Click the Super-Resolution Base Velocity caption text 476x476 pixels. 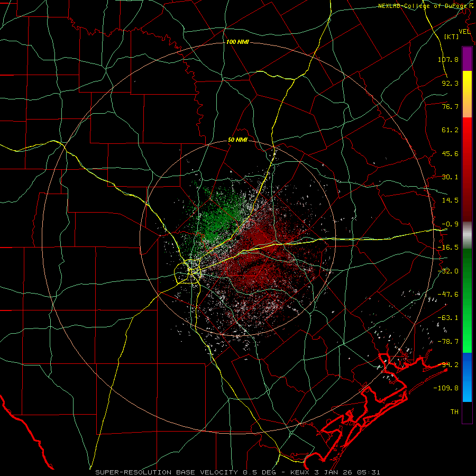pyautogui.click(x=237, y=472)
